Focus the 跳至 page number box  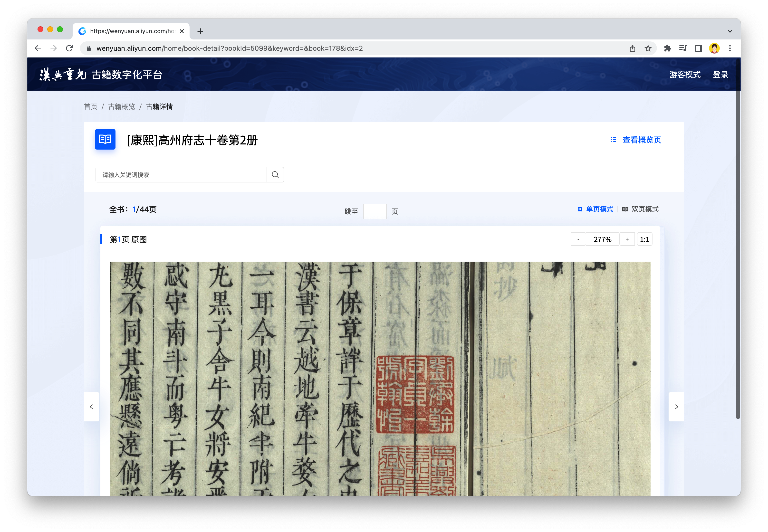[375, 211]
